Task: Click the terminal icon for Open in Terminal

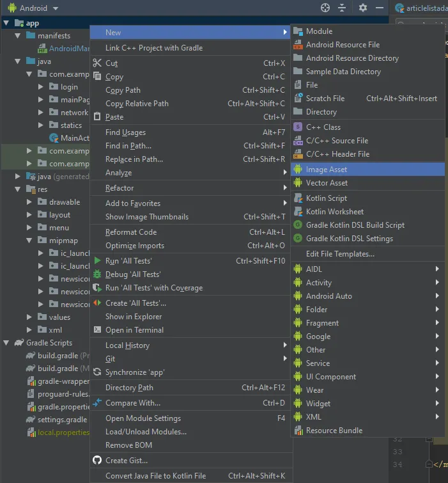Action: tap(97, 329)
